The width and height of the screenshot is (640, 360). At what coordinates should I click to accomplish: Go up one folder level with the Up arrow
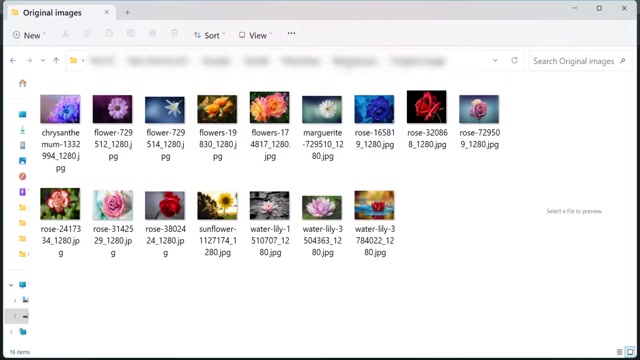56,60
